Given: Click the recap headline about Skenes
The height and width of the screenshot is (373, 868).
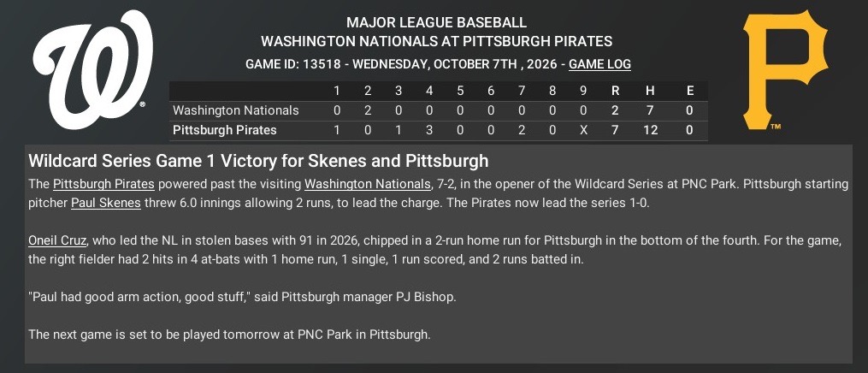Looking at the screenshot, I should [x=258, y=162].
